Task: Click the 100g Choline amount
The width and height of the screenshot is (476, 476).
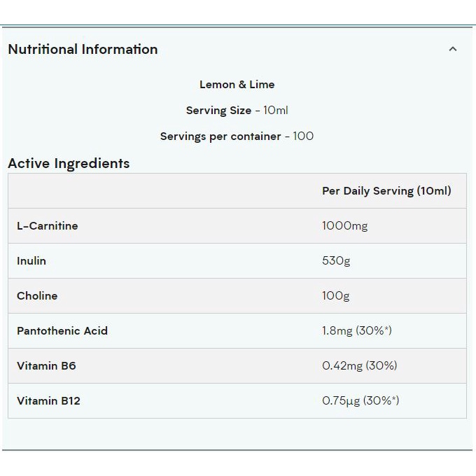Action: point(336,296)
